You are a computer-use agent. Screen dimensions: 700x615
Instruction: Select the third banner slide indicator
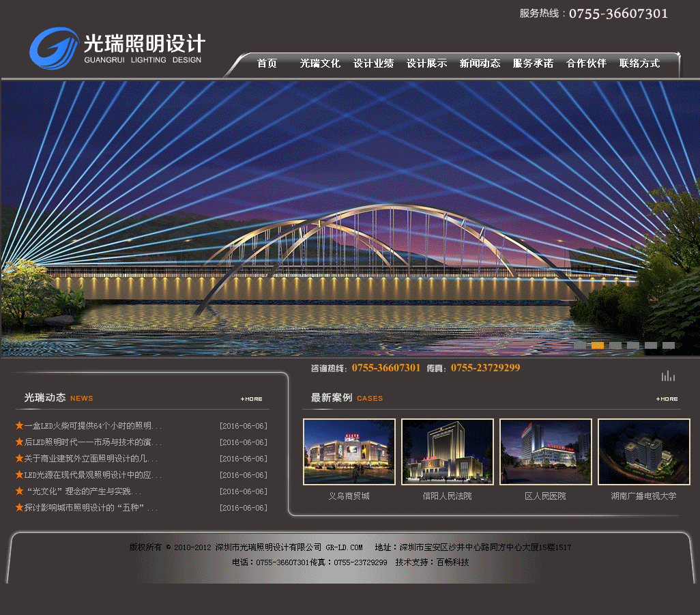pos(615,345)
